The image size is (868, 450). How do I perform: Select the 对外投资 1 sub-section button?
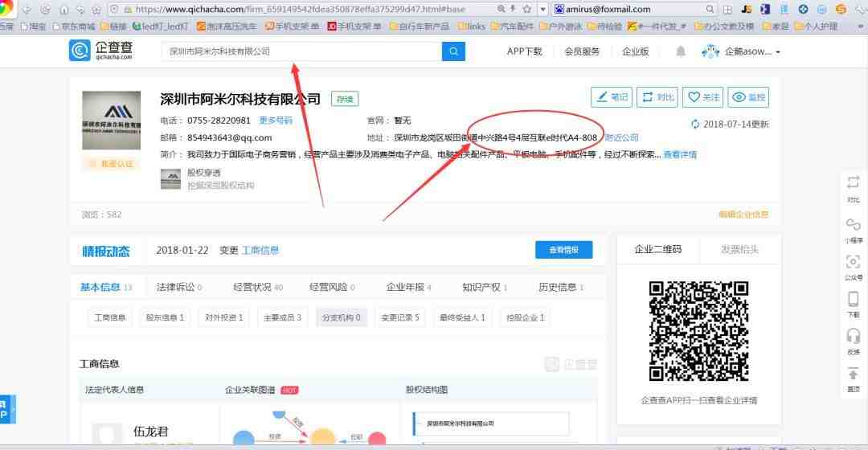click(x=223, y=317)
